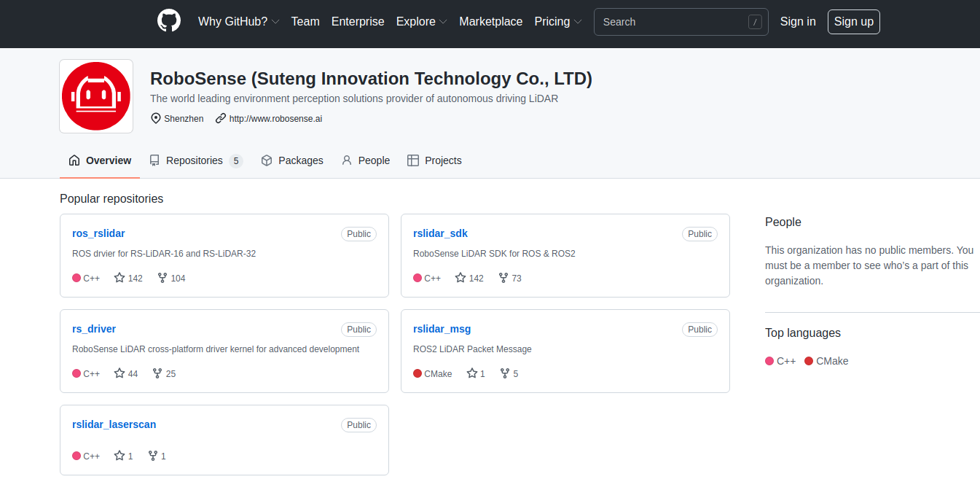980x482 pixels.
Task: Click the RoboSense organization name heading
Action: coord(371,79)
